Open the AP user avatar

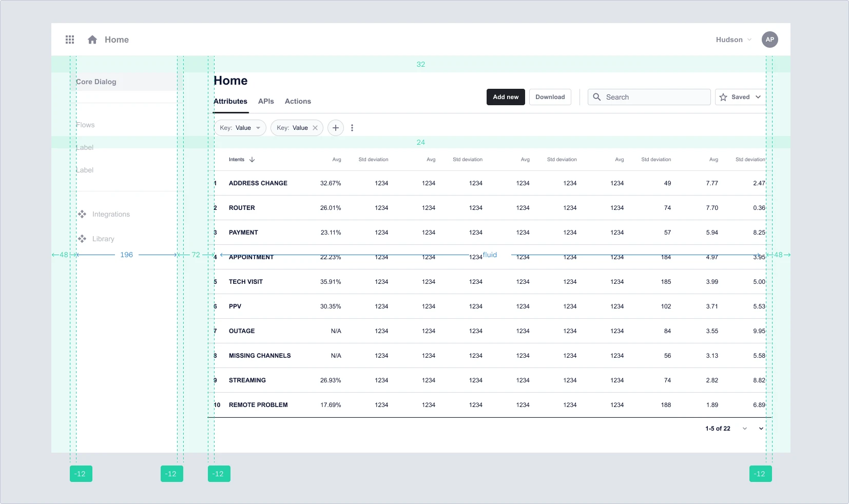[769, 40]
